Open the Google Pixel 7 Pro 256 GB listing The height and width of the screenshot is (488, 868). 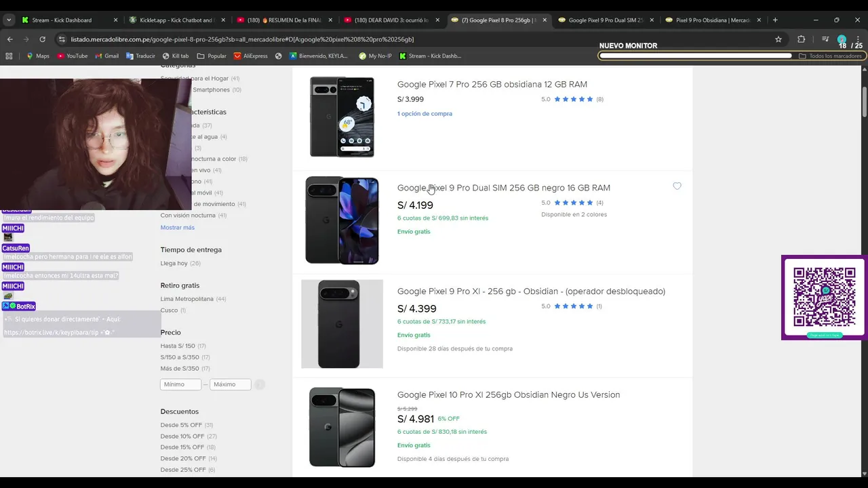(492, 85)
